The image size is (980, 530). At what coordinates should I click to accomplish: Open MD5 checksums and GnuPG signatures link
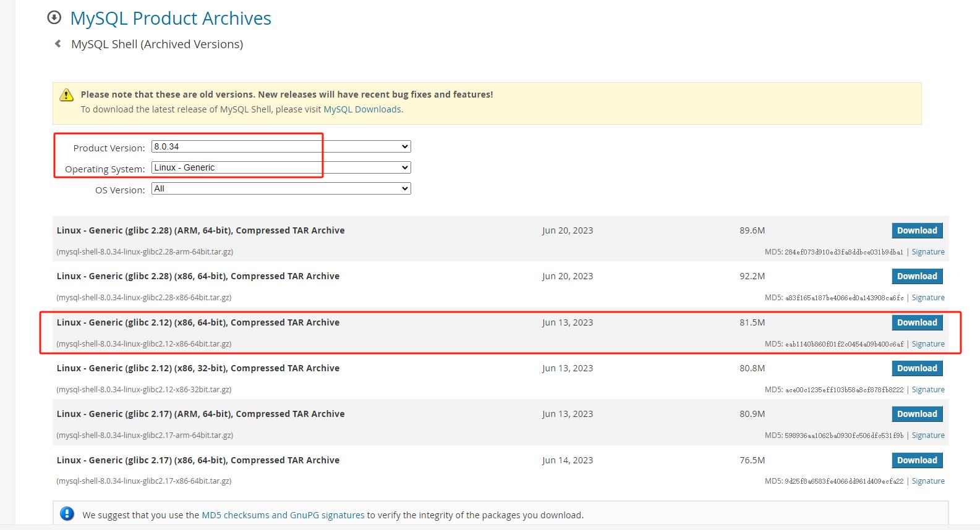[283, 515]
